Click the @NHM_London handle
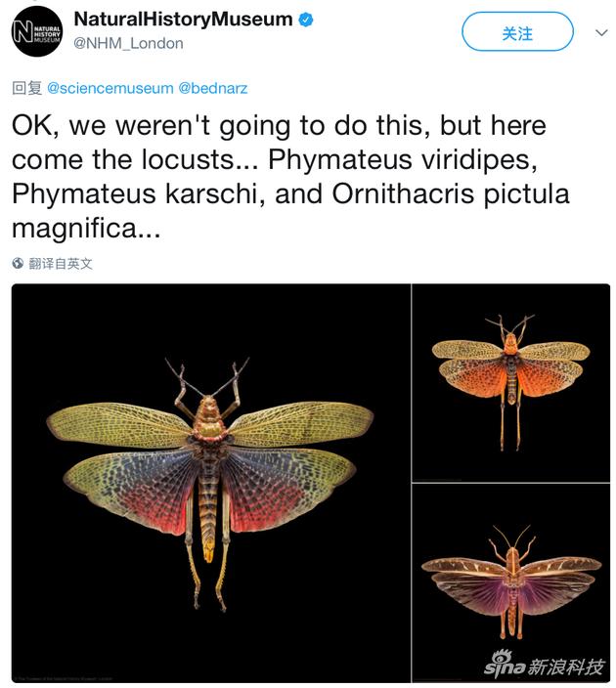 click(x=128, y=43)
